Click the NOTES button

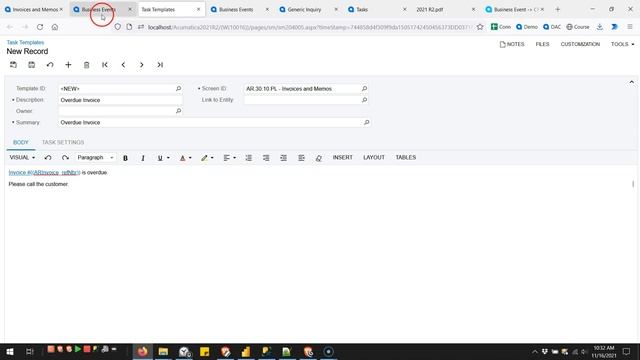512,44
